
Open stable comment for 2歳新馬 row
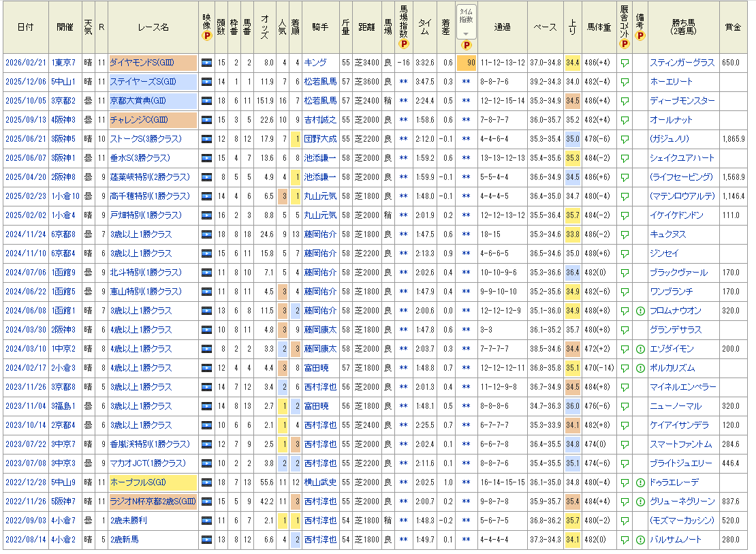tap(625, 540)
